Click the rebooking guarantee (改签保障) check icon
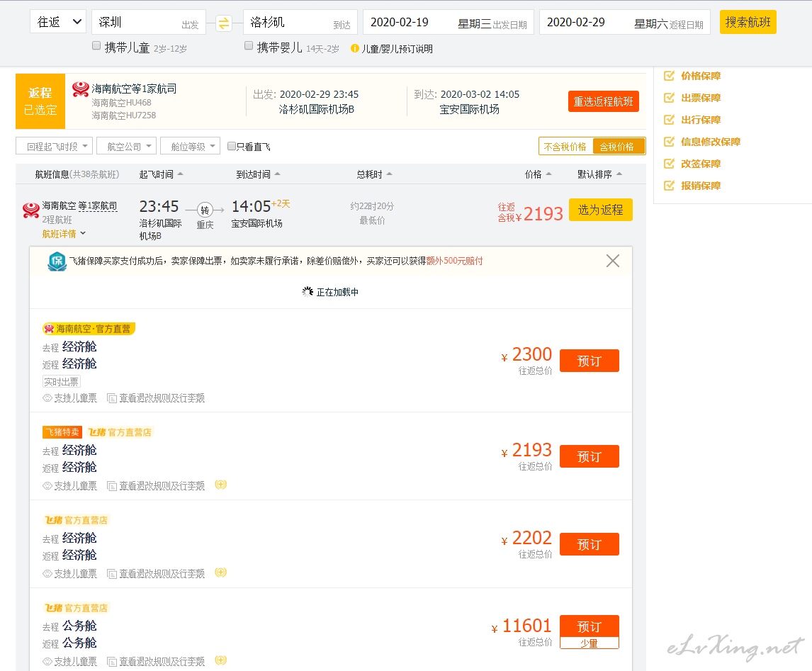The width and height of the screenshot is (812, 671). click(669, 164)
